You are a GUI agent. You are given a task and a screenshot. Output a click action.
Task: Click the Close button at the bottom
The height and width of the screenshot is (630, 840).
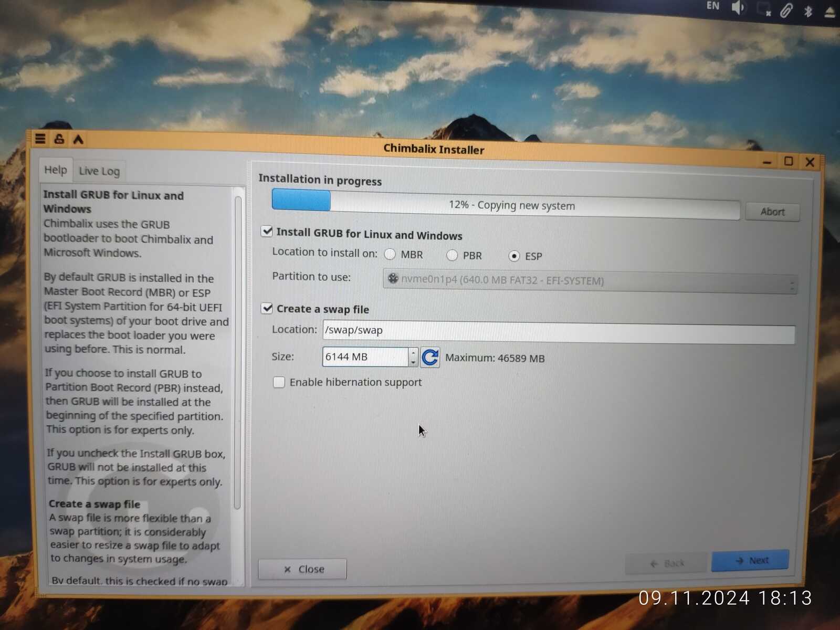pyautogui.click(x=302, y=569)
